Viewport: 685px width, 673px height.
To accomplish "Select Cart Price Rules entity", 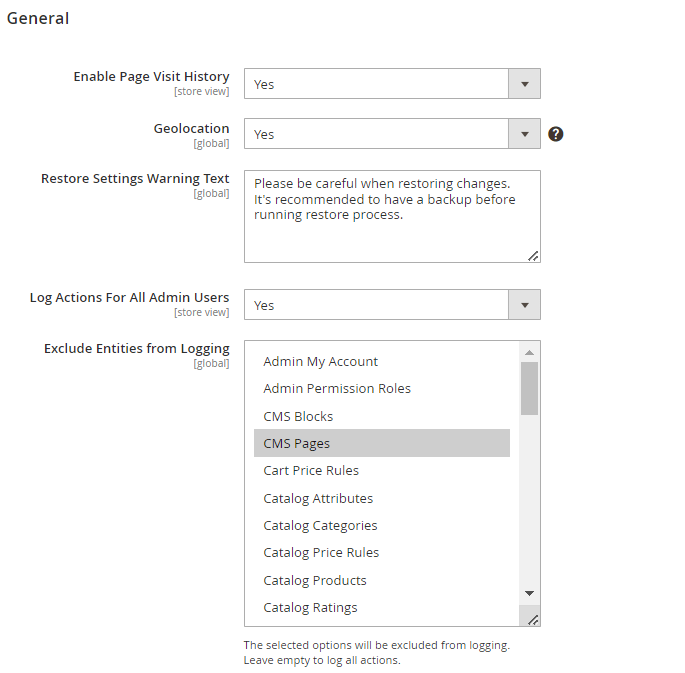I will 381,470.
